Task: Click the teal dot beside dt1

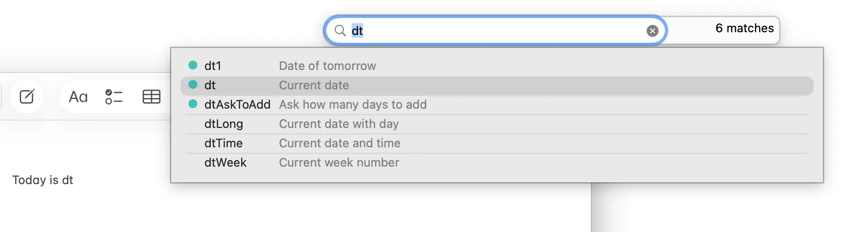Action: click(193, 65)
